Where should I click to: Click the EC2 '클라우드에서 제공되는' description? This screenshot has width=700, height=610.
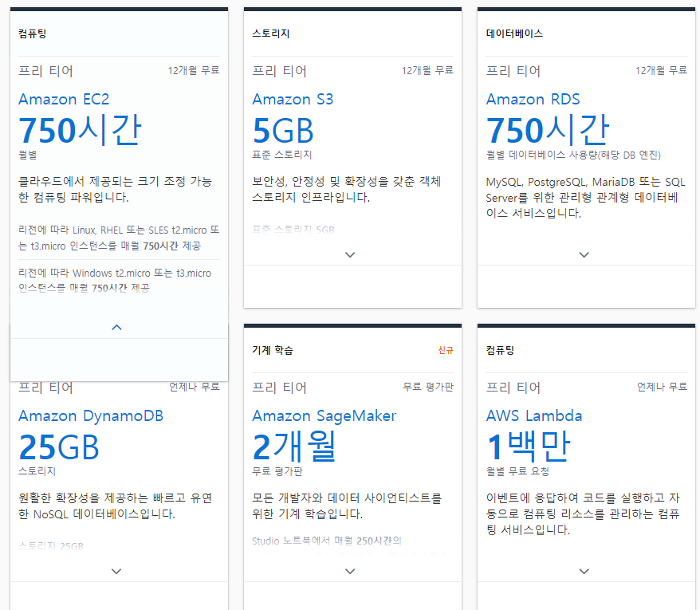pyautogui.click(x=115, y=189)
